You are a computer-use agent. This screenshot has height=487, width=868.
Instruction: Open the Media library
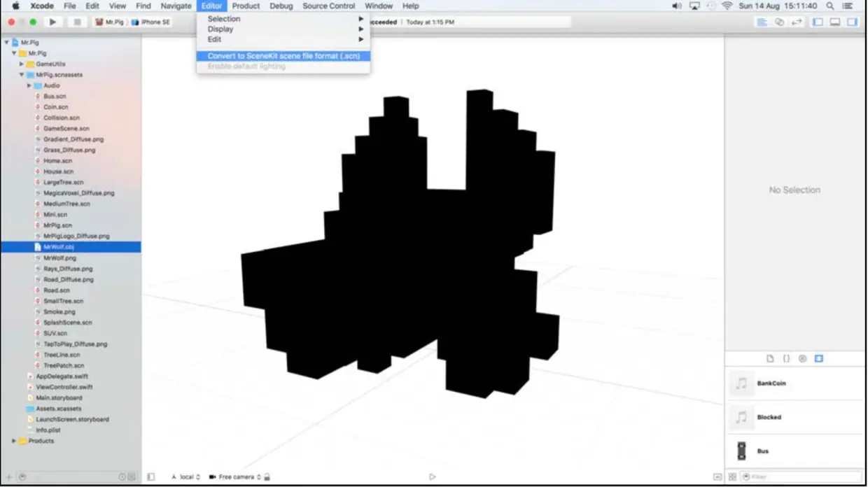tap(818, 358)
